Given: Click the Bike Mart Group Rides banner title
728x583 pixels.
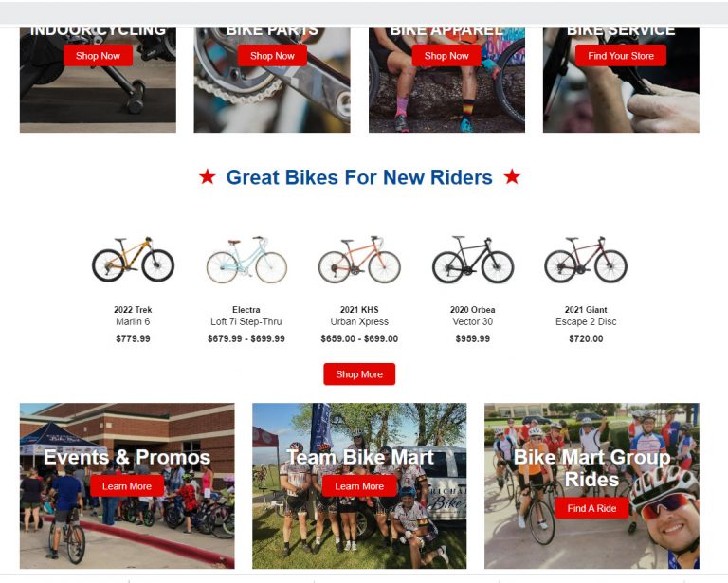Looking at the screenshot, I should click(x=591, y=468).
